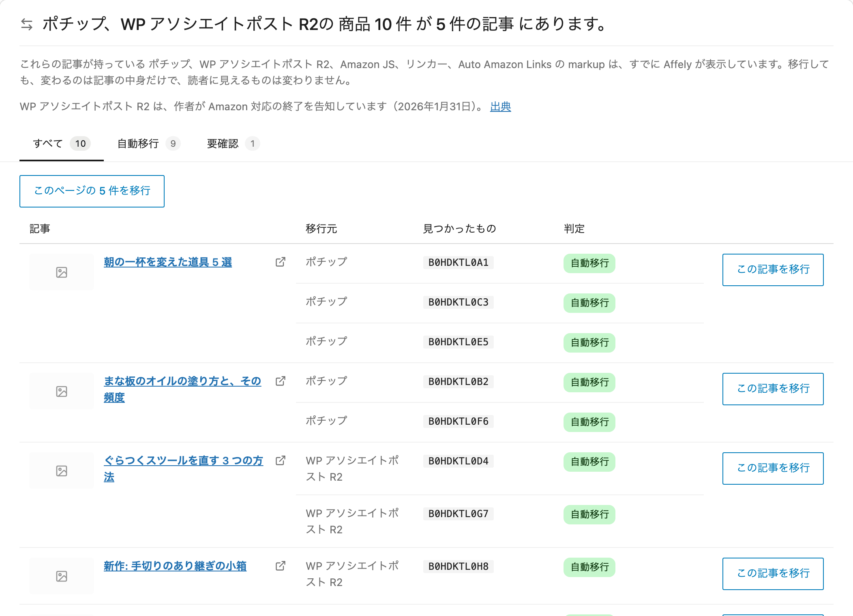This screenshot has height=616, width=853.
Task: Click the 記事 column header
Action: [40, 229]
